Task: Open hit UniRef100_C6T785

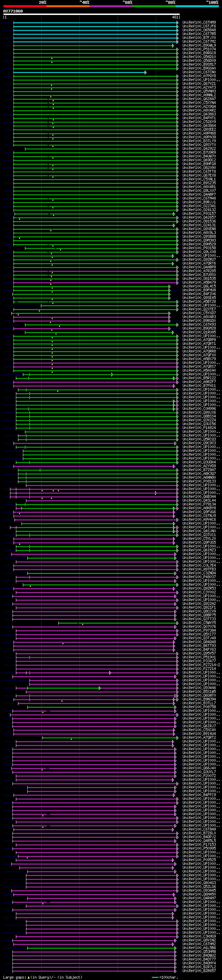Action: click(x=199, y=34)
